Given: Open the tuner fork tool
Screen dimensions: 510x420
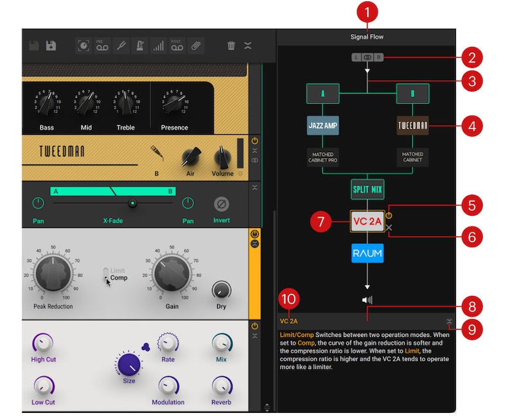Looking at the screenshot, I should tap(121, 46).
